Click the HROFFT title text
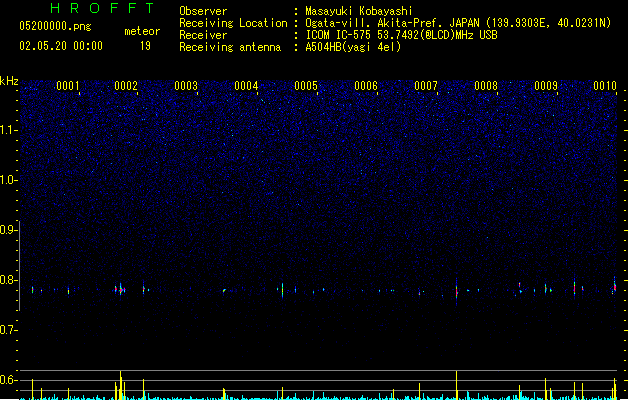629x400 pixels. click(102, 8)
